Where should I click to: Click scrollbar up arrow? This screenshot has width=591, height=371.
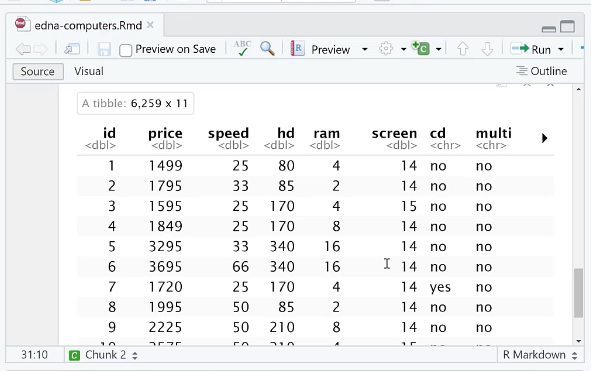click(579, 89)
